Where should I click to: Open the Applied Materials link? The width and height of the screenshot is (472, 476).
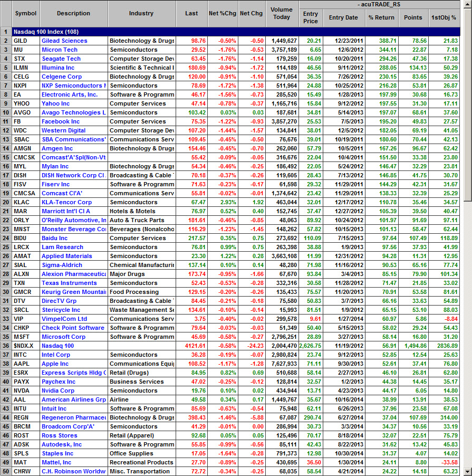tap(67, 256)
